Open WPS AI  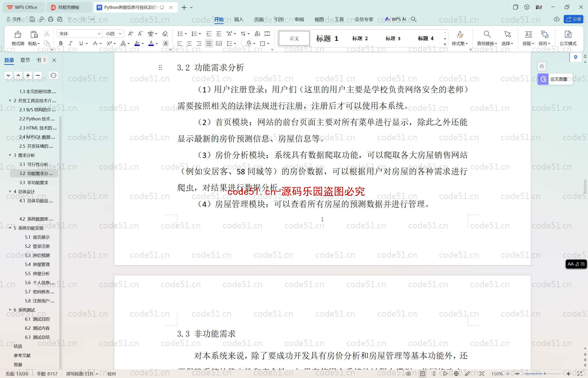click(395, 19)
